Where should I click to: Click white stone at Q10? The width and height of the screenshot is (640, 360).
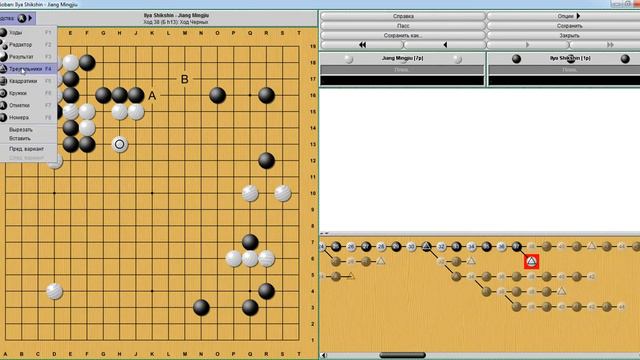[x=250, y=193]
